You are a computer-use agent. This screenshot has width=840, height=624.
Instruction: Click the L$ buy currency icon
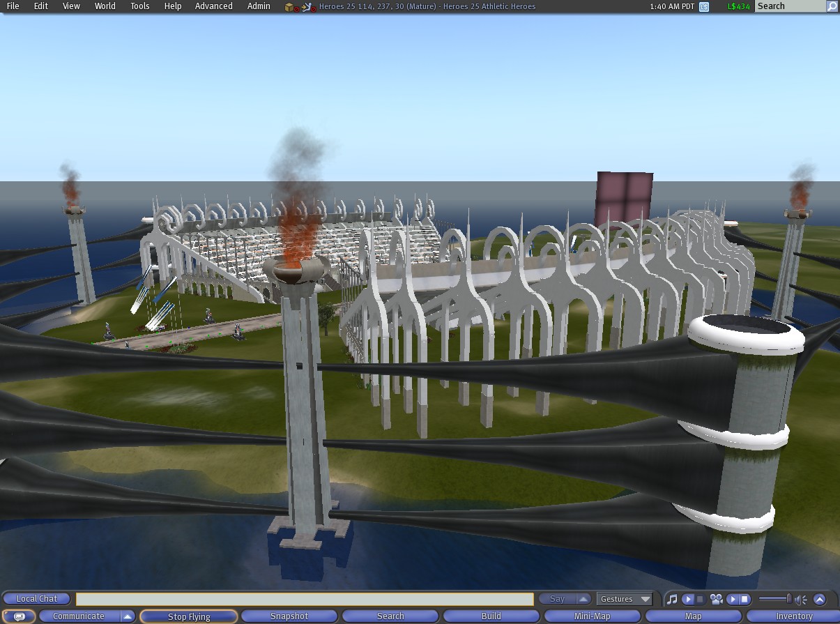coord(704,6)
